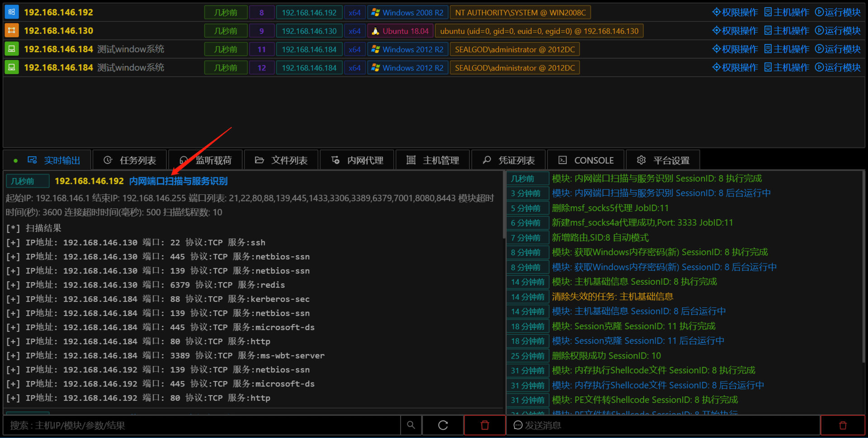Screen dimensions: 868x438
Task: Click the green icon of session 12 host
Action: coord(12,67)
